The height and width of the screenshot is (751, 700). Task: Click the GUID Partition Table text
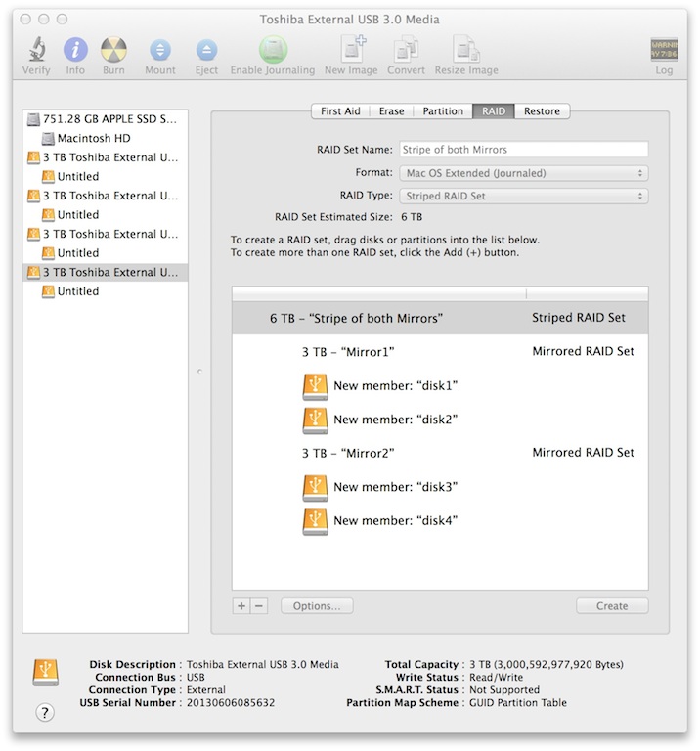(518, 703)
